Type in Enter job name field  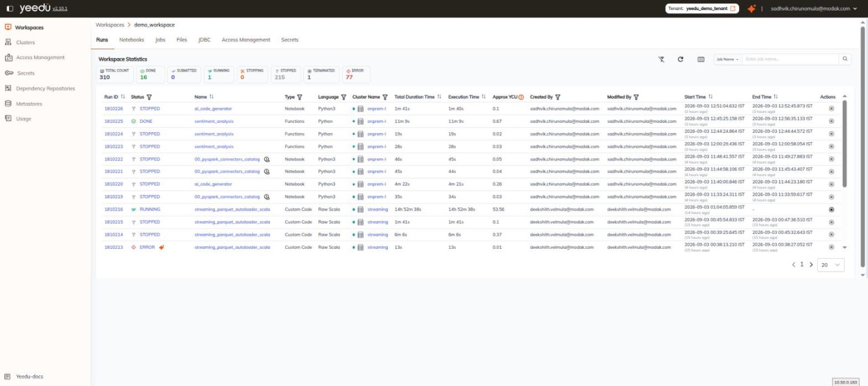click(790, 59)
